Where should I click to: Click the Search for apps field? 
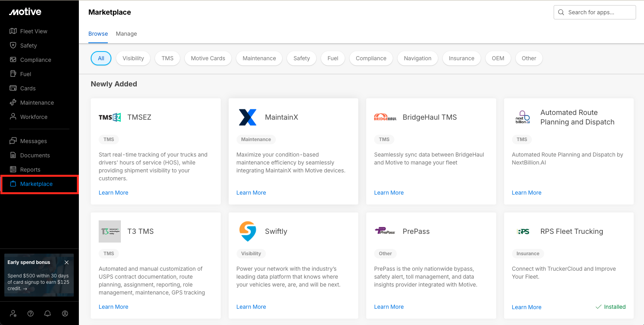594,12
